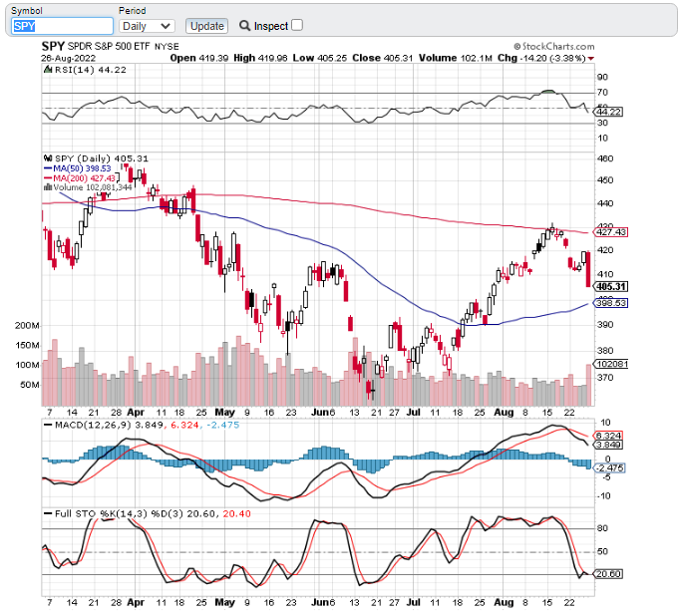Click the 44.22 RSI value tag

[x=608, y=112]
